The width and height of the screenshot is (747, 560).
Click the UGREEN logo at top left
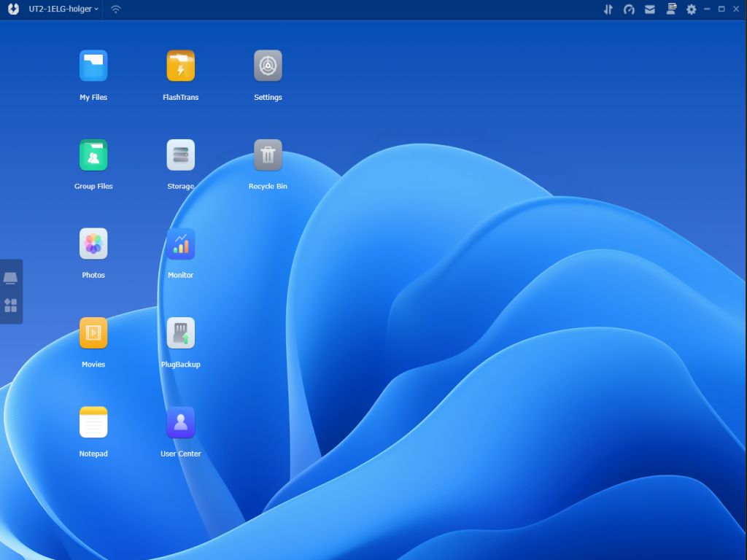[13, 9]
